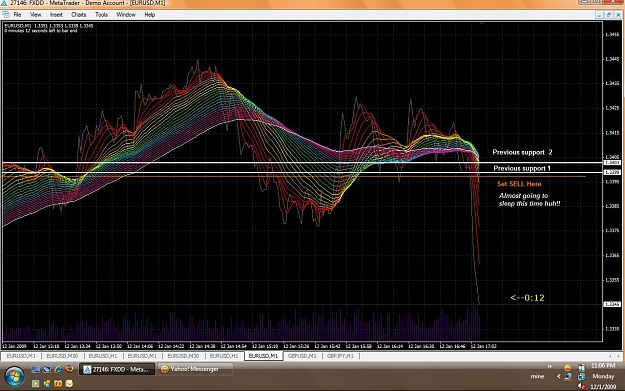The width and height of the screenshot is (625, 391).
Task: Click the current price tag 1.3345
Action: pyautogui.click(x=612, y=304)
